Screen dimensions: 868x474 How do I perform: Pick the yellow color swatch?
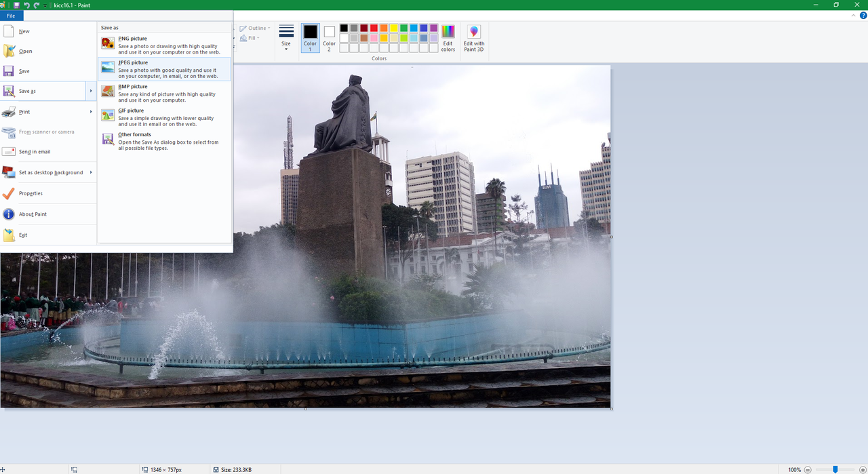pos(394,28)
